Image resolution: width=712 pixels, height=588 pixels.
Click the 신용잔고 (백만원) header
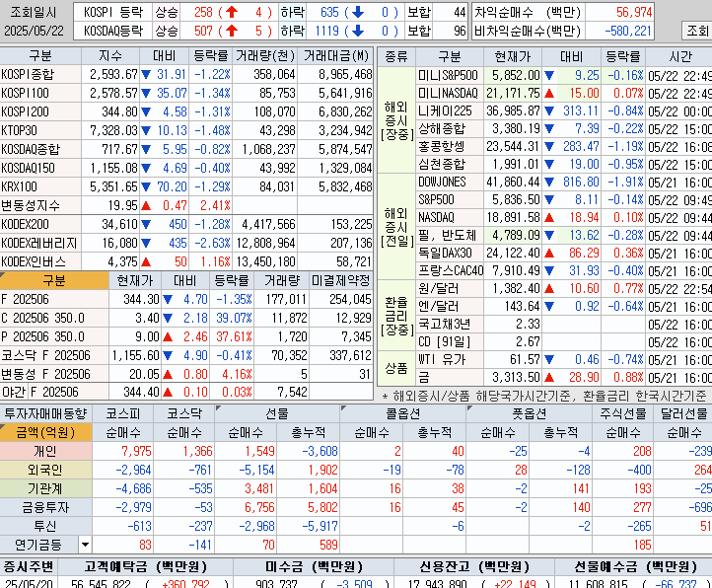[474, 566]
